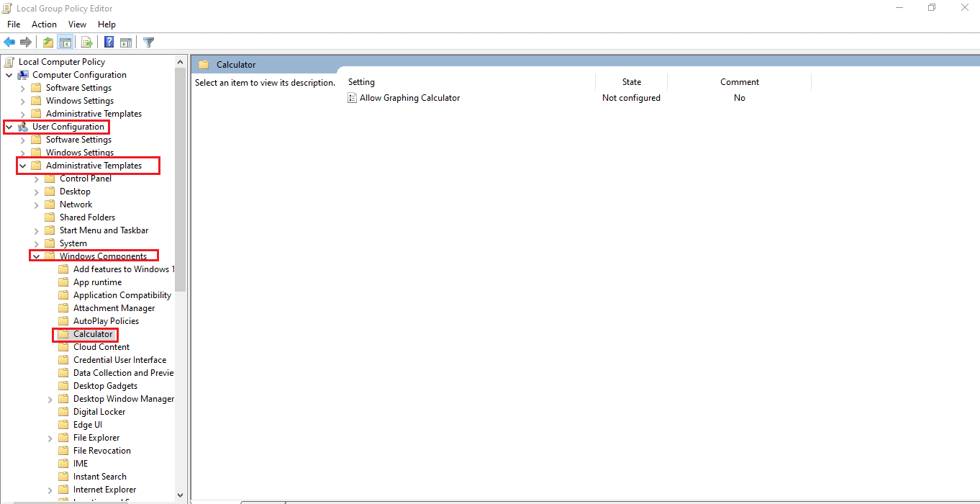Open the Action menu
The height and width of the screenshot is (504, 980).
point(44,24)
